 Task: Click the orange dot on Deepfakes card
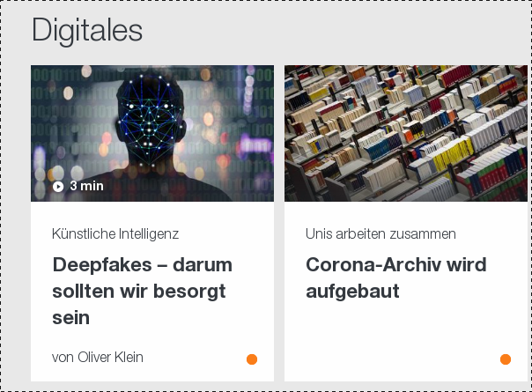252,359
